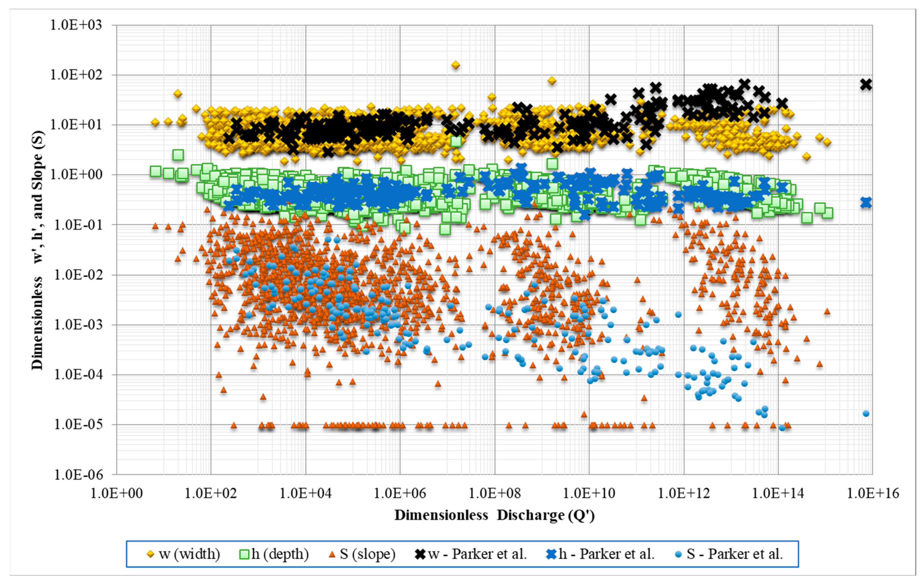Click the 1.0E+03 y-axis tick label
The image size is (924, 587).
[x=76, y=25]
